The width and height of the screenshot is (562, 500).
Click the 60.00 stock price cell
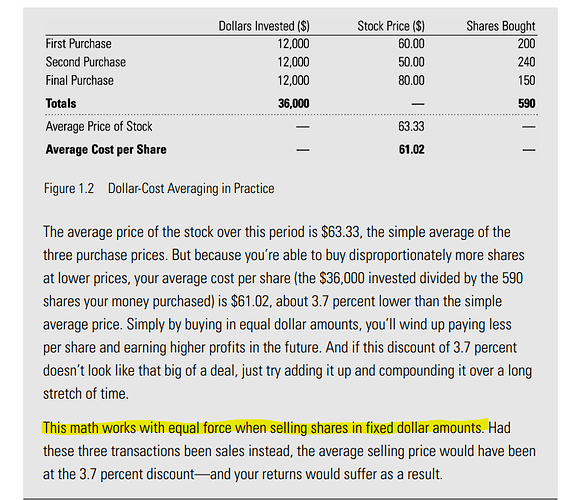[x=411, y=44]
